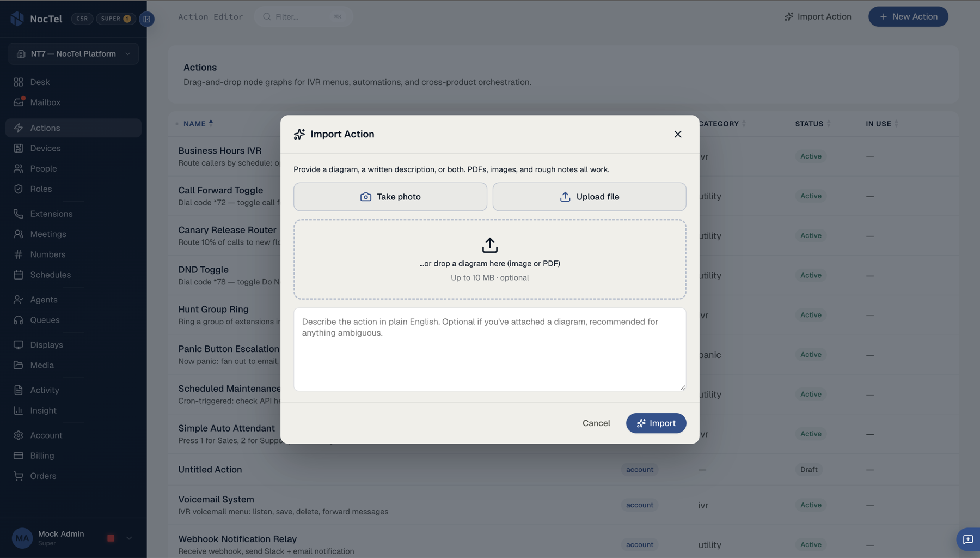Click the Media folder icon
The height and width of the screenshot is (558, 980).
(x=19, y=366)
